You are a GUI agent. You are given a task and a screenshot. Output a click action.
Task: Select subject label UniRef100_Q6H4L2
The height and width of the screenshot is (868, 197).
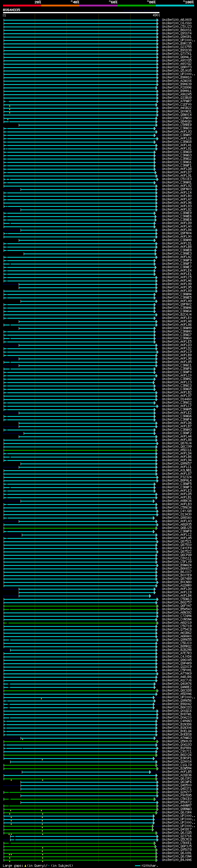[177, 57]
